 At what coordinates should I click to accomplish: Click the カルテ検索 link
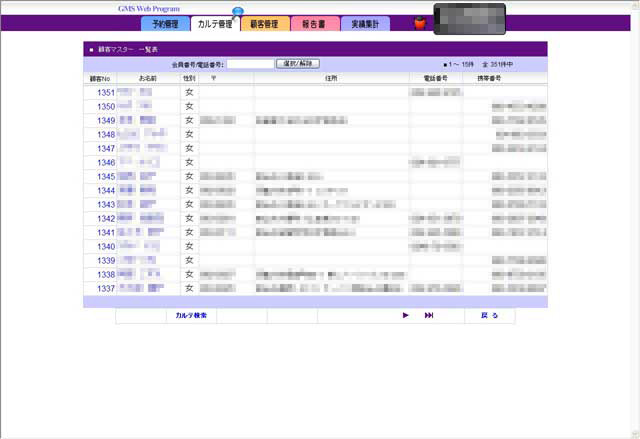[x=190, y=315]
